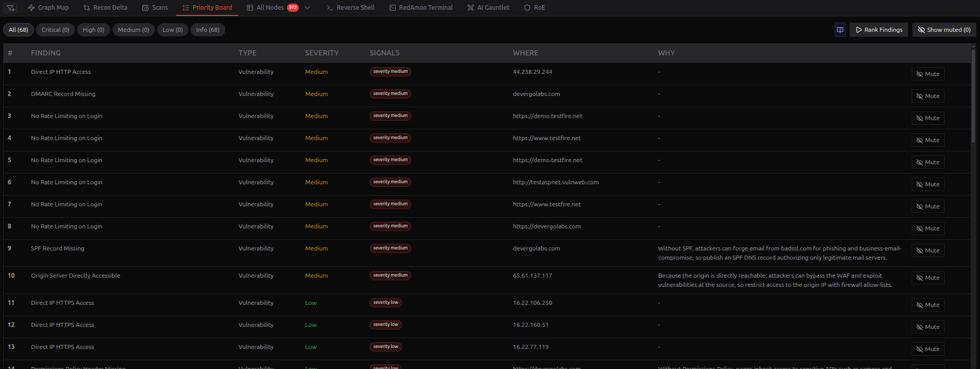
Task: Click the SIGNALS column header
Action: coord(385,53)
